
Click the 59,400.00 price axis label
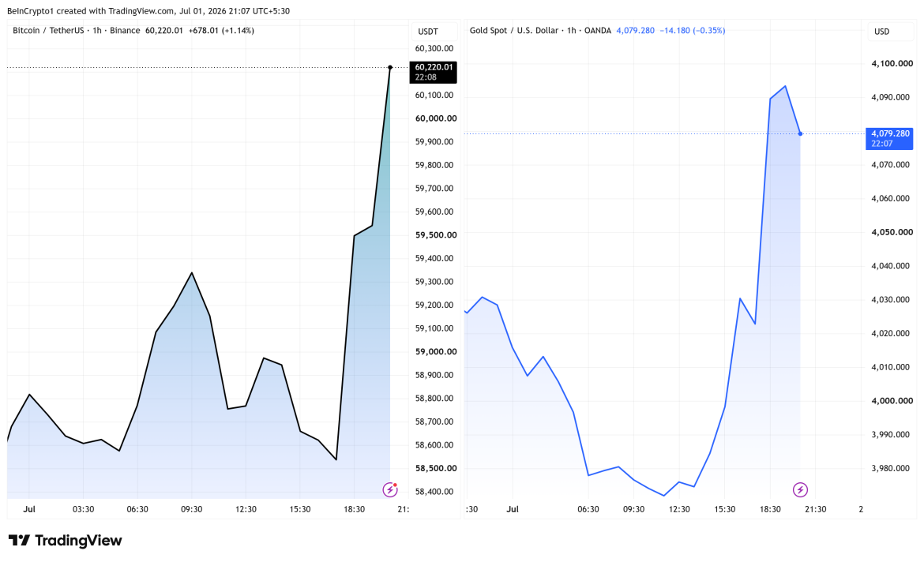point(434,258)
